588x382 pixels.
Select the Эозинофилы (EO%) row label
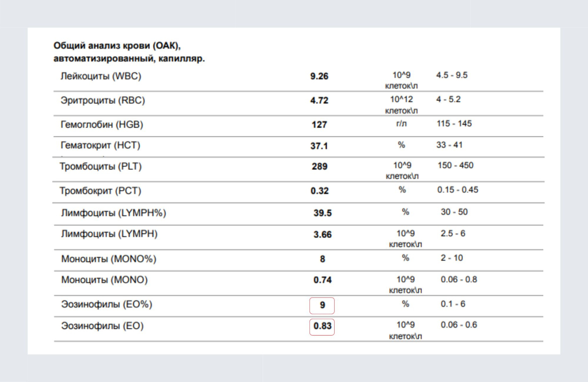click(107, 304)
